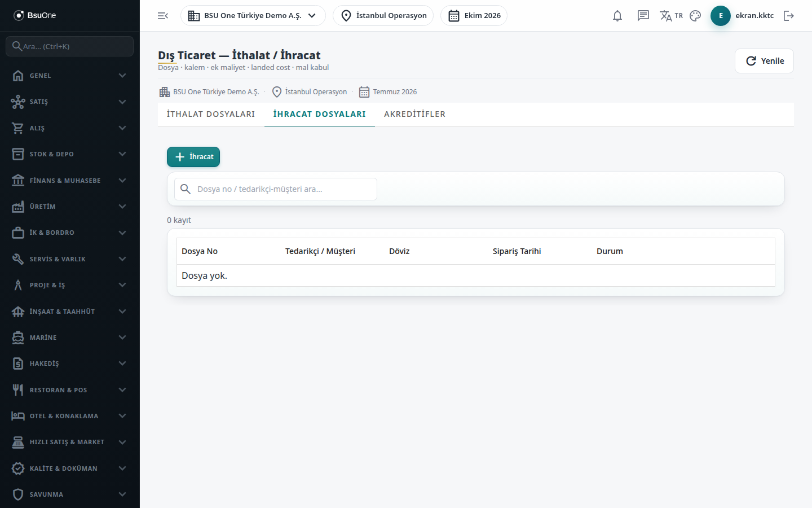Image resolution: width=812 pixels, height=508 pixels.
Task: Click the user avatar E
Action: [721, 16]
